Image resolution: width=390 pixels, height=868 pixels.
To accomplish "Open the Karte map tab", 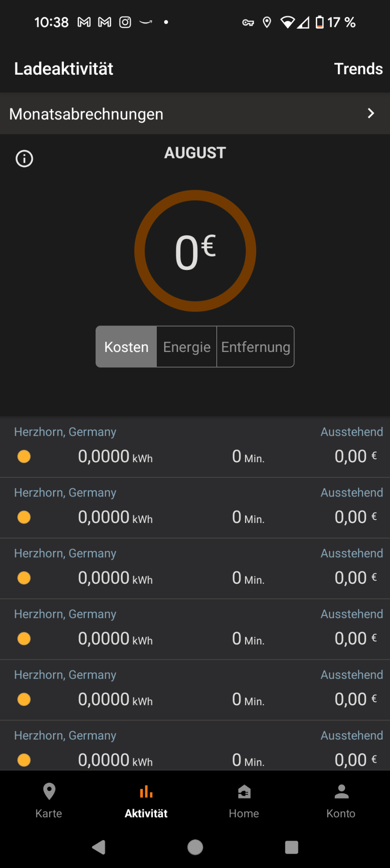I will point(49,800).
